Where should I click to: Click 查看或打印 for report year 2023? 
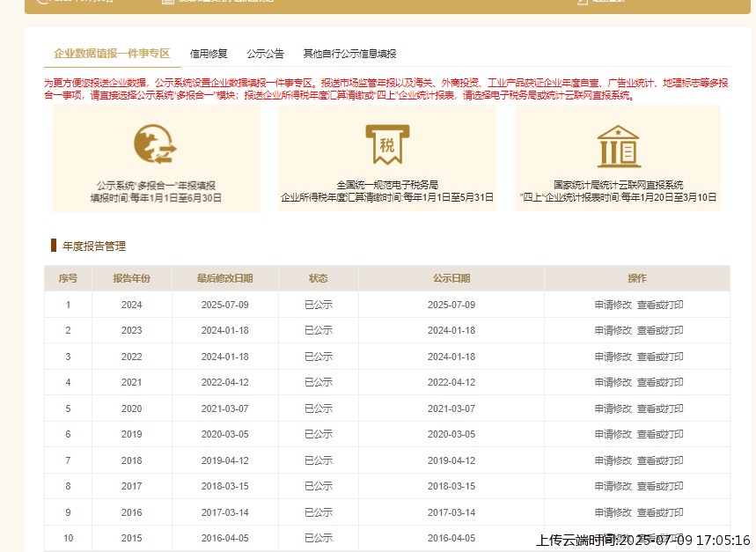click(660, 330)
